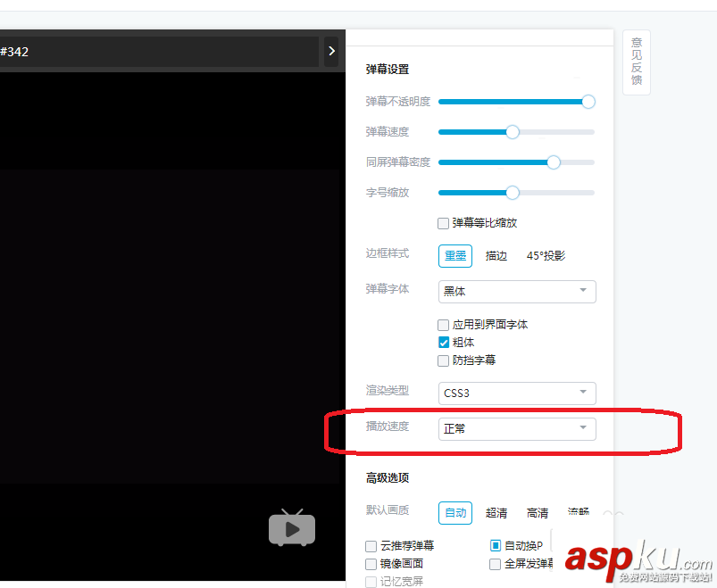Image resolution: width=717 pixels, height=588 pixels.
Task: Check 应用到界面字体 option
Action: [x=443, y=324]
